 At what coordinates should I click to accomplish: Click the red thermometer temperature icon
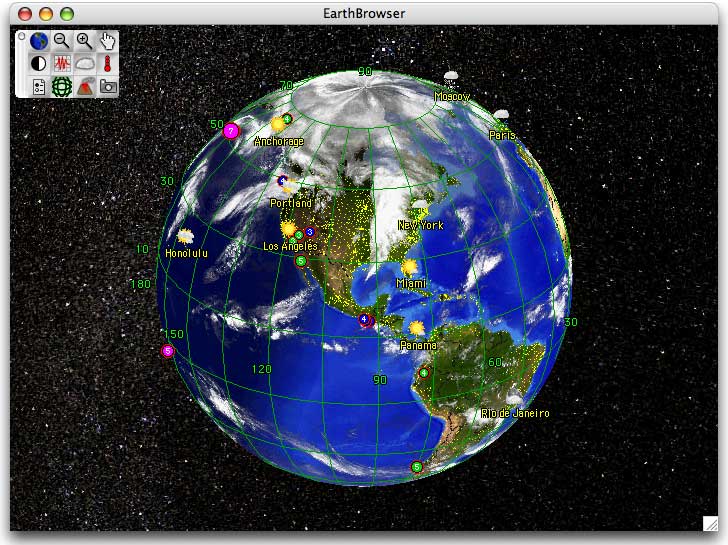pyautogui.click(x=108, y=63)
